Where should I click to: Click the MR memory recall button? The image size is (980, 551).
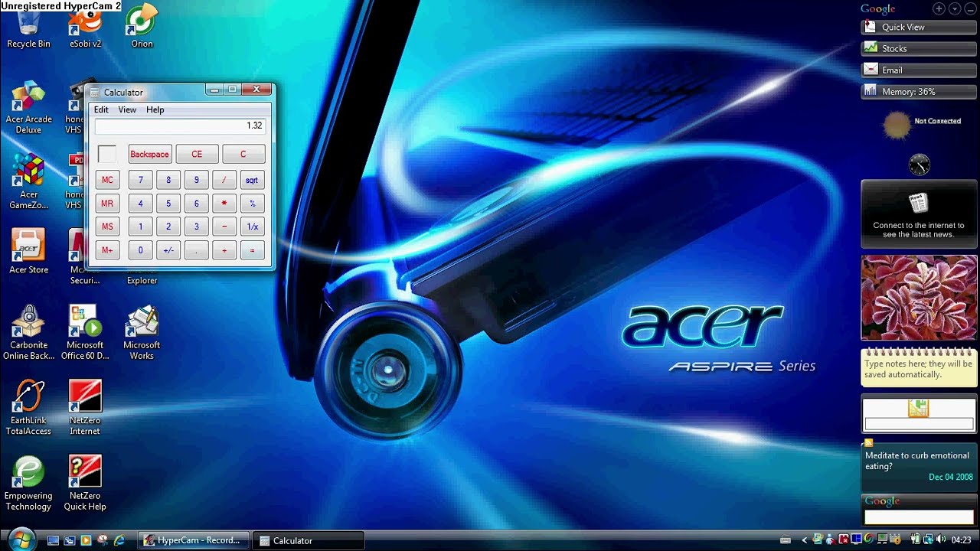(107, 204)
